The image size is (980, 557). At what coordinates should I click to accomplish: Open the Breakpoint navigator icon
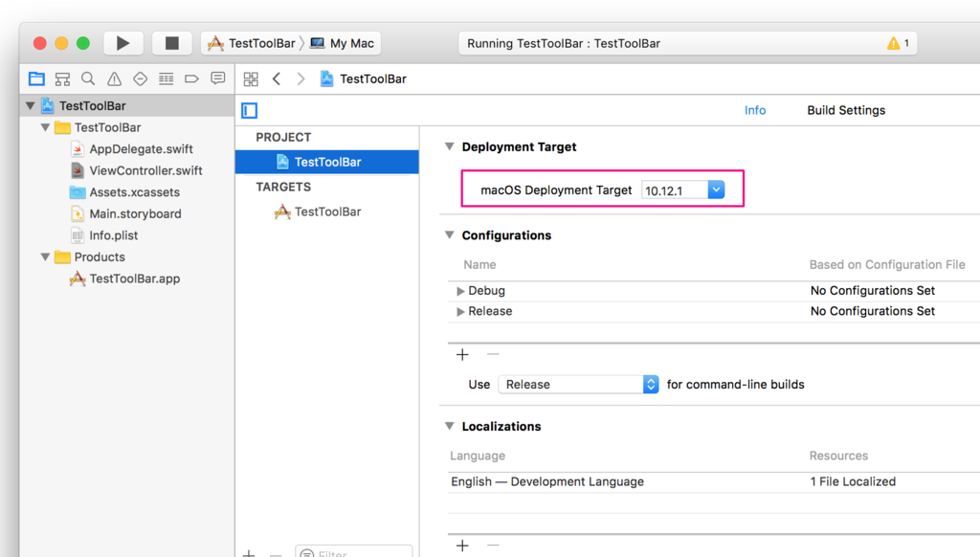191,78
